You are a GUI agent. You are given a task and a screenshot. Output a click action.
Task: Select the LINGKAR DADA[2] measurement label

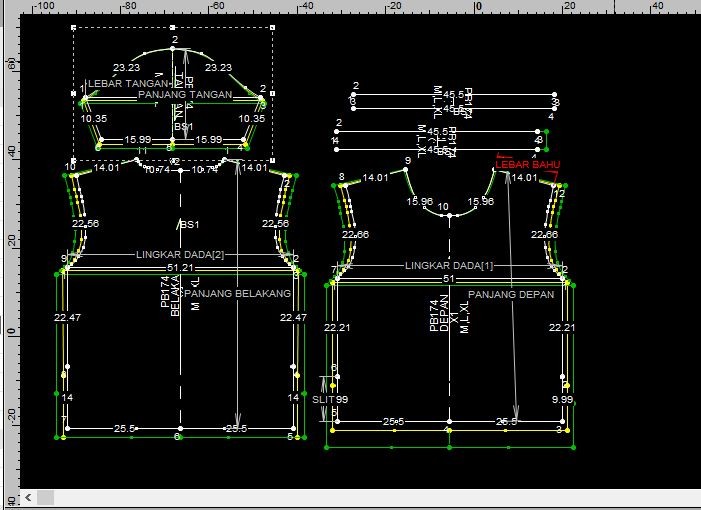180,255
